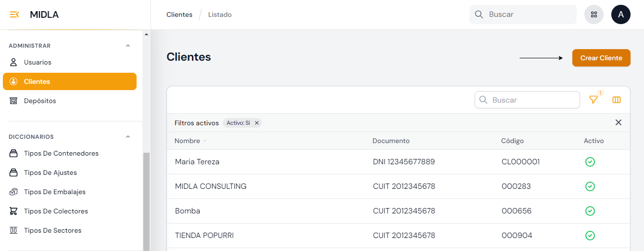Click the Usuarios person icon
Screen dimensions: 644x251
[14, 62]
